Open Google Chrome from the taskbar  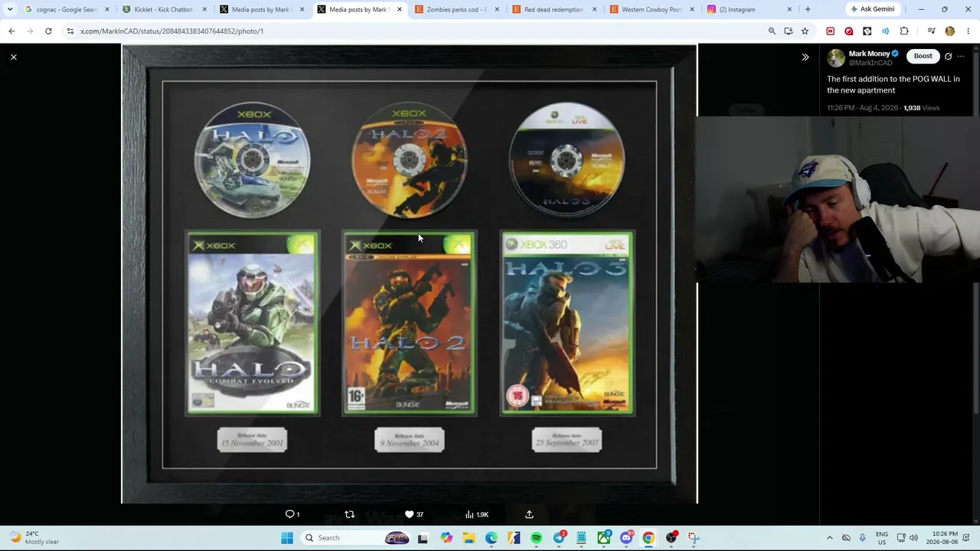[x=648, y=538]
